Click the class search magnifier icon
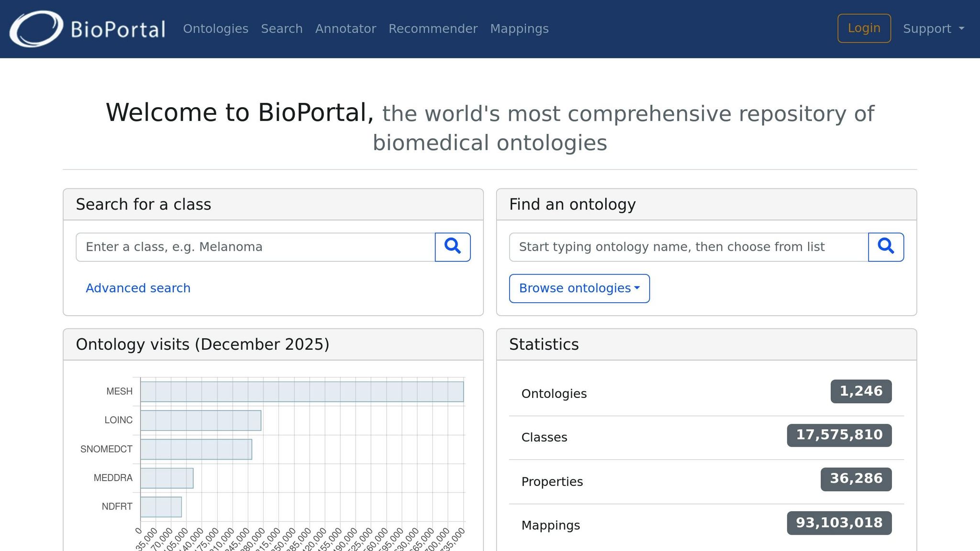This screenshot has width=980, height=551. coord(452,247)
